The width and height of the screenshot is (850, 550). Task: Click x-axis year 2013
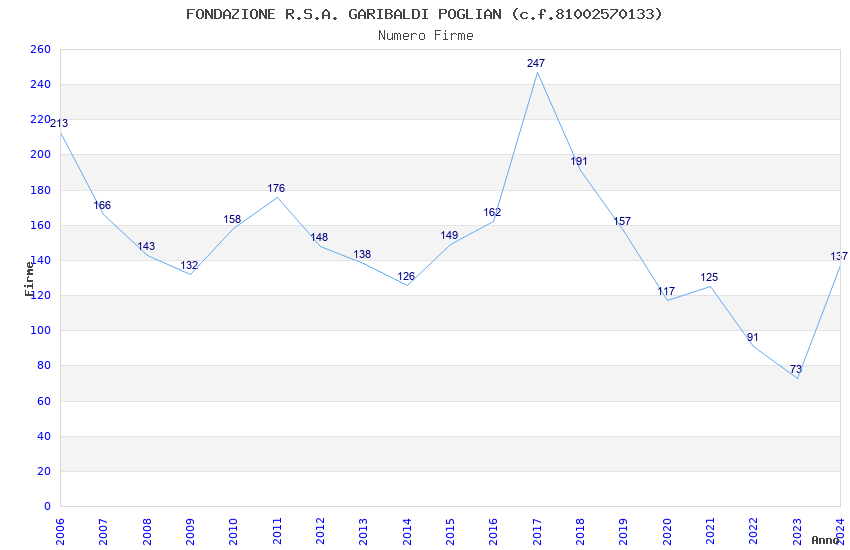[363, 532]
